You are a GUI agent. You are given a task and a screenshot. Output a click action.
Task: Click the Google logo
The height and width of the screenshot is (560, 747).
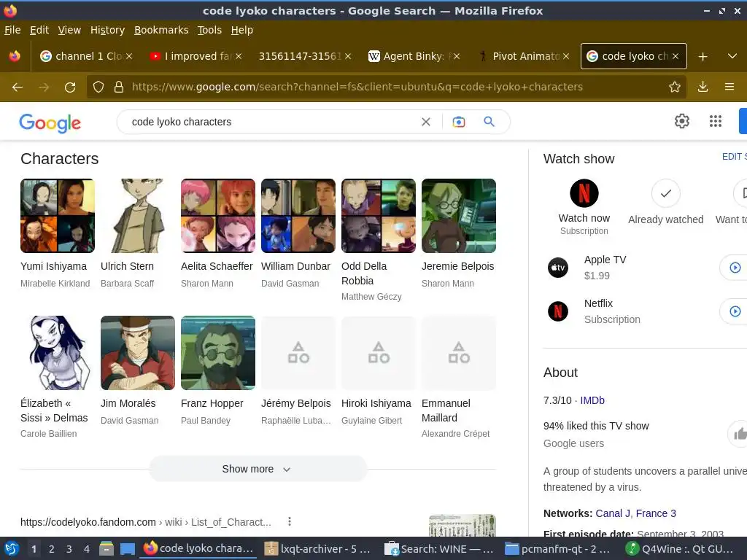50,122
